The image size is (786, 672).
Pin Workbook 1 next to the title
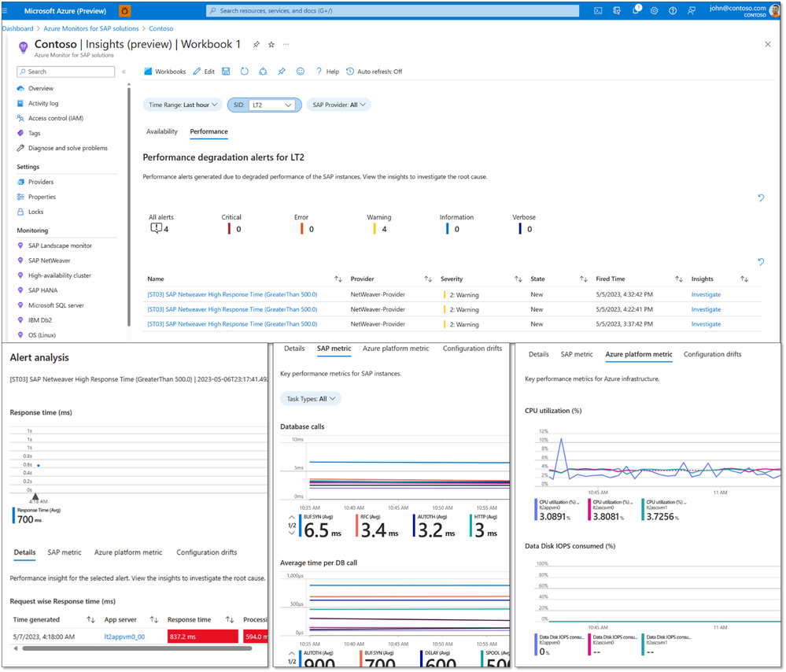pyautogui.click(x=256, y=45)
